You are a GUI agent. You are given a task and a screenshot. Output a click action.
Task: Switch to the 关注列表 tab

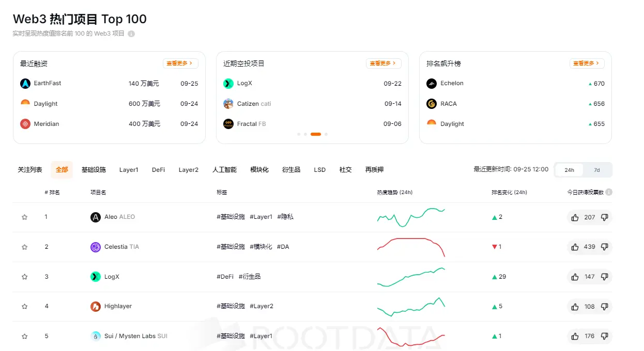[x=29, y=169]
